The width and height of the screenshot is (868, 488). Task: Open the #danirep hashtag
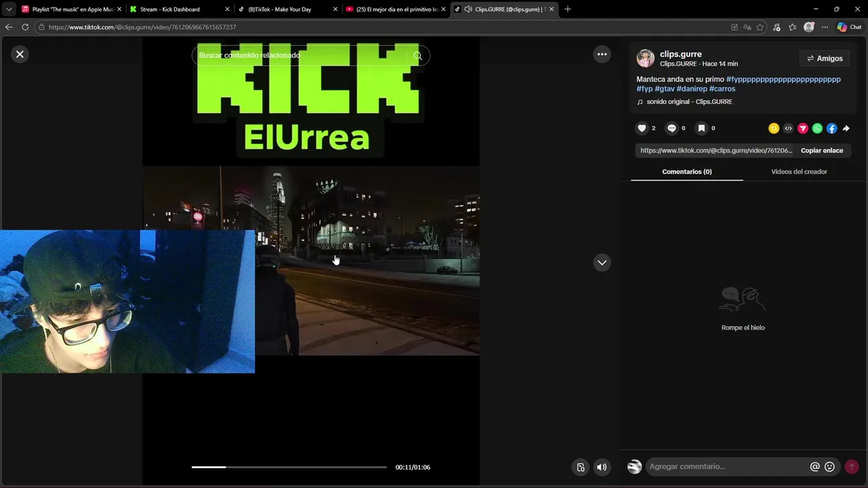tap(692, 89)
